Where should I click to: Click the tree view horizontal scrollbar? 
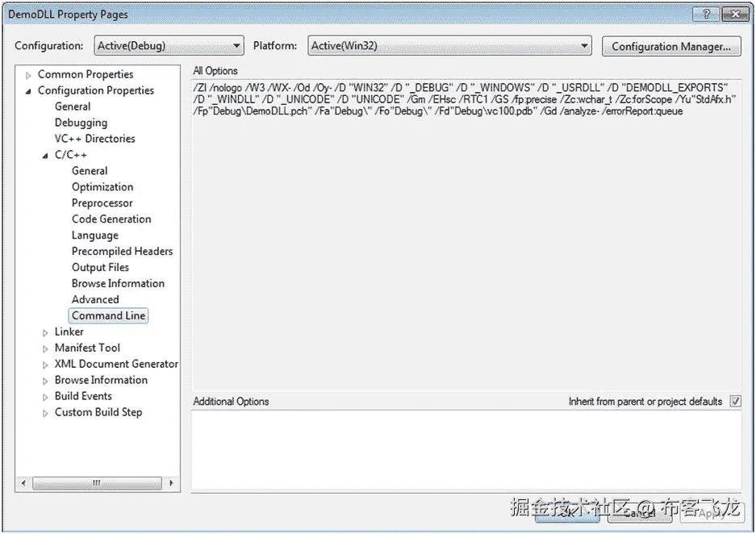pos(97,482)
